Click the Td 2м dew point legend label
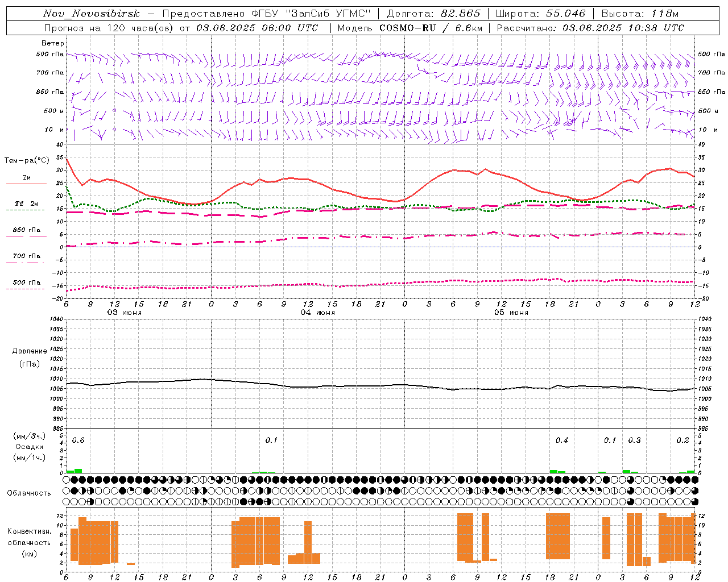 point(27,203)
